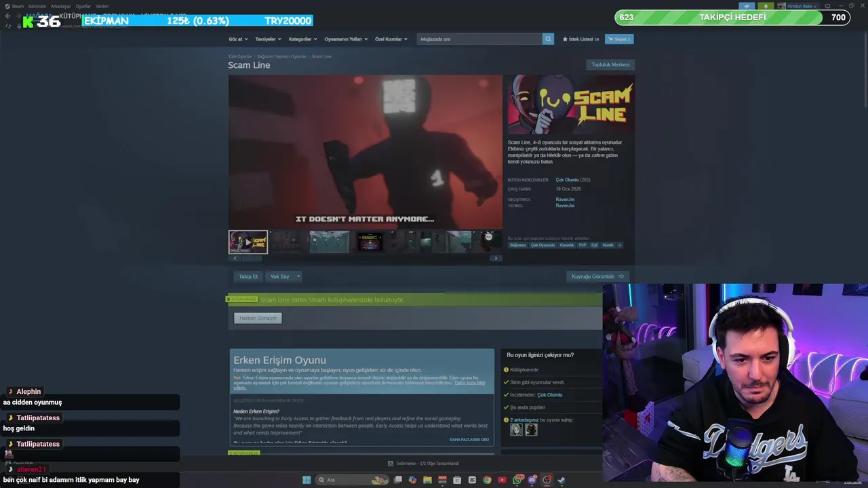
Task: Open the first friend avatar who owns the game
Action: pos(516,429)
